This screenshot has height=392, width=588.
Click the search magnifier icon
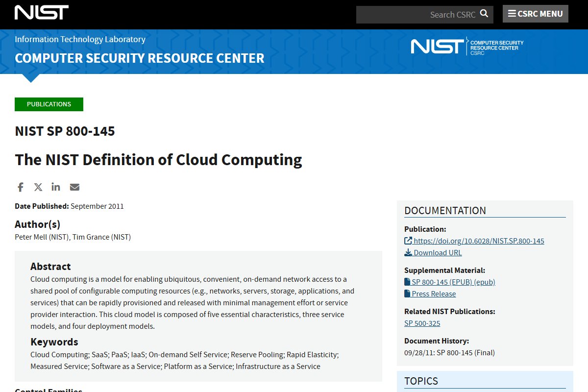tap(484, 14)
